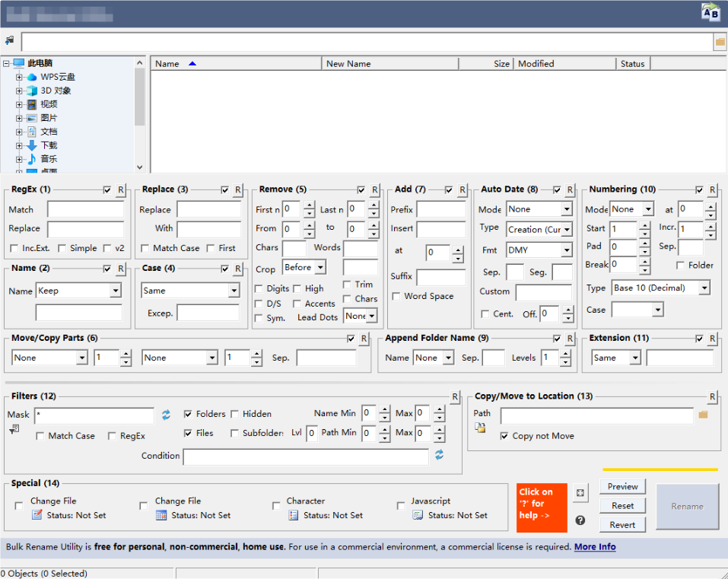Viewport: 728px width, 579px height.
Task: Click the Downloads arrow icon
Action: [x=32, y=145]
